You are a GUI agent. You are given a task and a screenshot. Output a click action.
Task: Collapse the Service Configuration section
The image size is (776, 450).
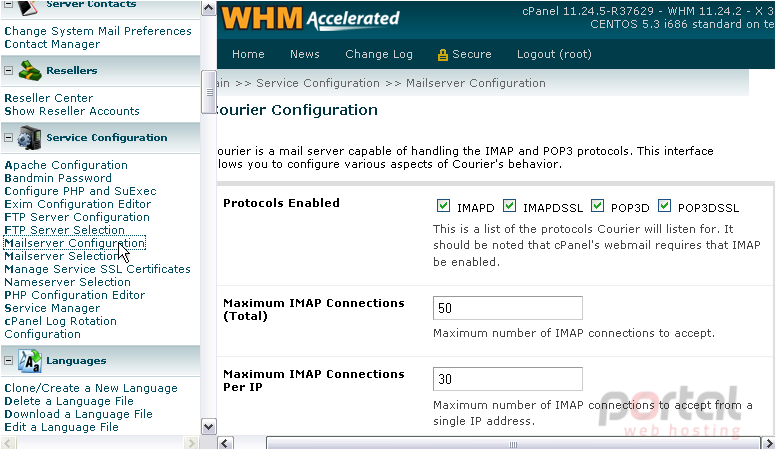point(8,138)
